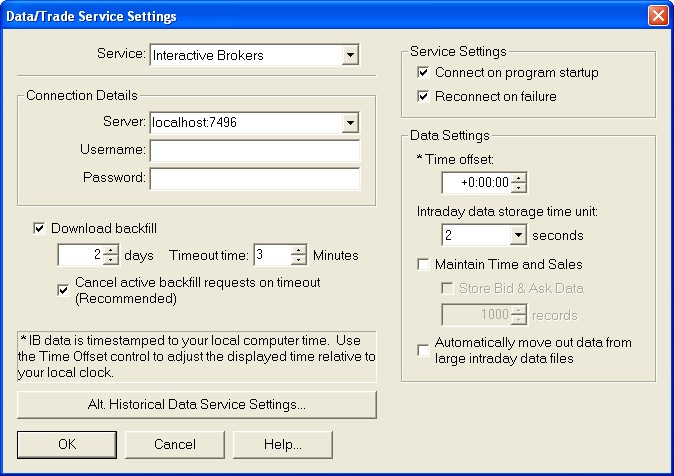This screenshot has width=674, height=476.
Task: Toggle the Download backfill checkbox
Action: 40,228
